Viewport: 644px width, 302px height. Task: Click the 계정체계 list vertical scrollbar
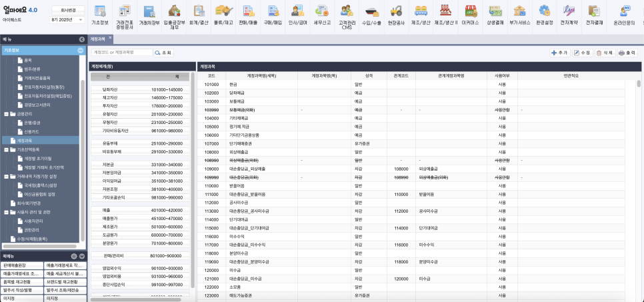(x=193, y=181)
